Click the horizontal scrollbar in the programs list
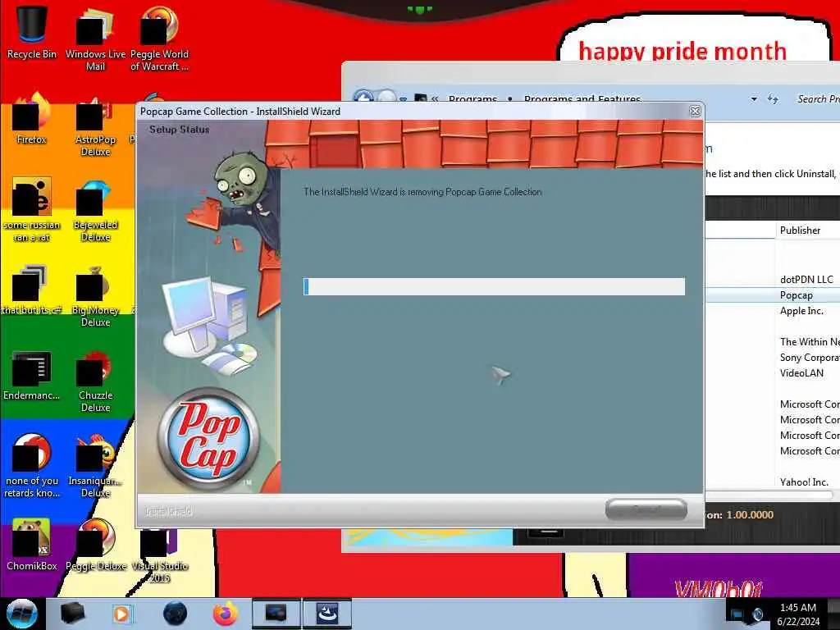 (769, 495)
